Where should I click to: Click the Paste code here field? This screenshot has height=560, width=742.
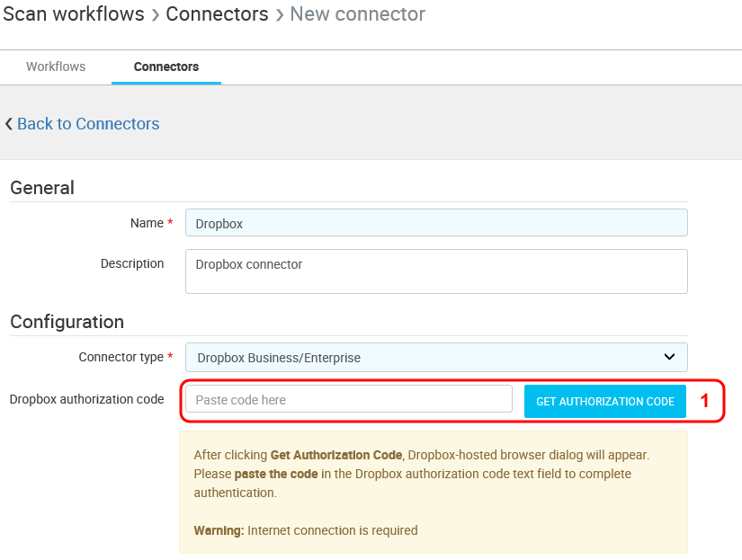tap(348, 399)
